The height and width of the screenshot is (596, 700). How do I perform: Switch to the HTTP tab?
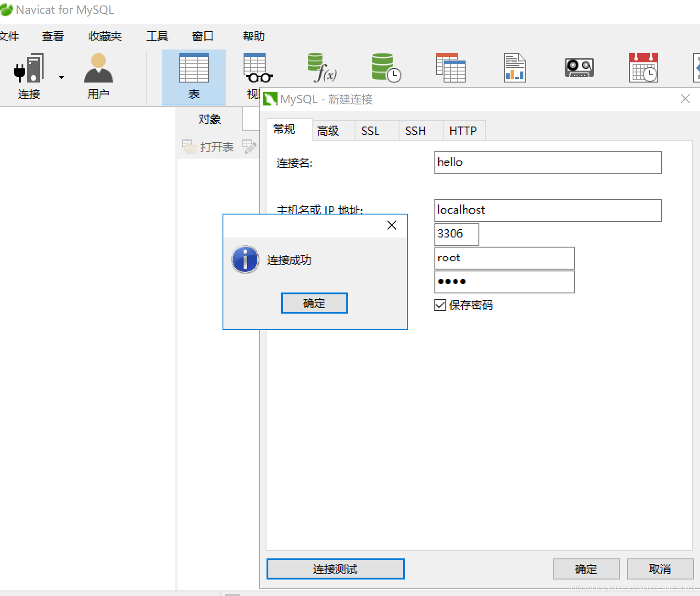click(464, 131)
